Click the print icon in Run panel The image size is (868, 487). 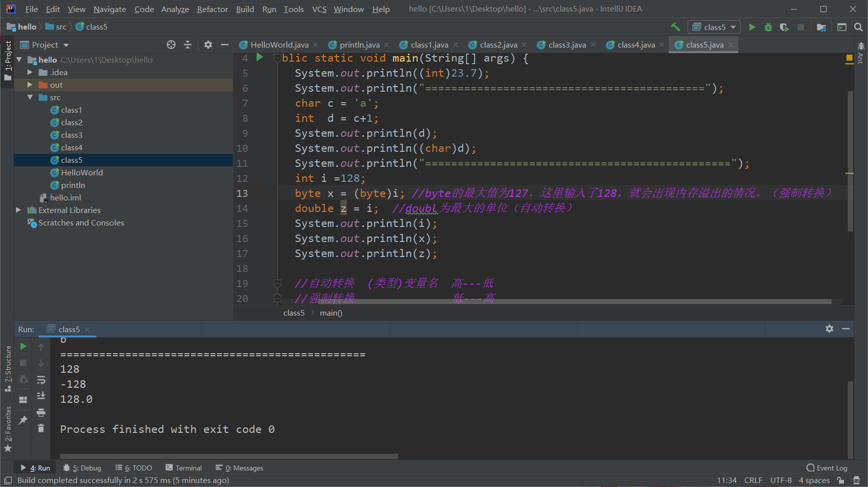pos(41,412)
